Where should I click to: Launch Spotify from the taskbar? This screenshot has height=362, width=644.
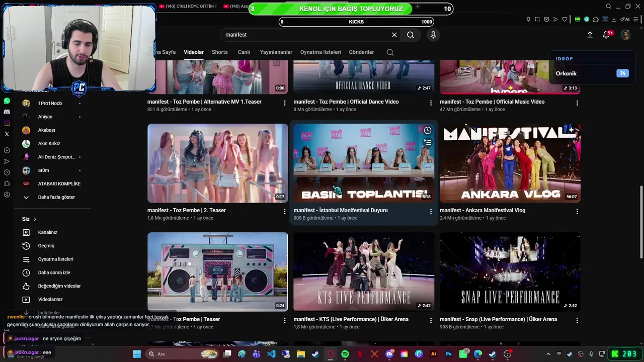click(345, 354)
